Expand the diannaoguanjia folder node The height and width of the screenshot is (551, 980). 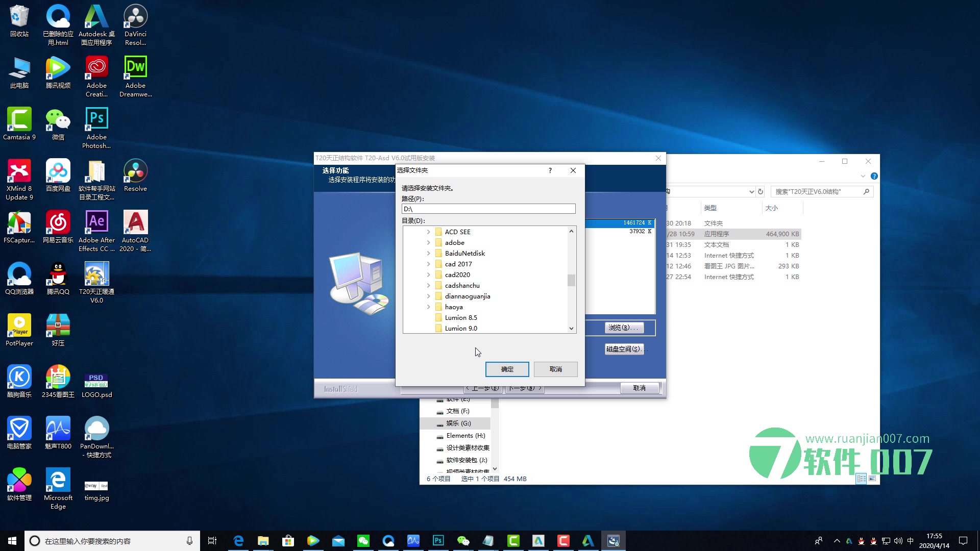[428, 296]
